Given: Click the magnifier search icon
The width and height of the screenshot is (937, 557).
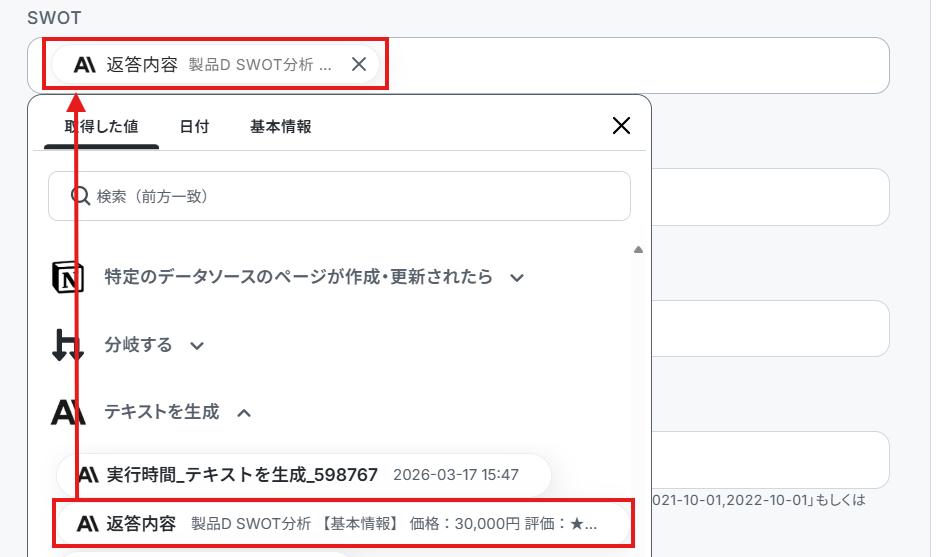Looking at the screenshot, I should tap(80, 195).
